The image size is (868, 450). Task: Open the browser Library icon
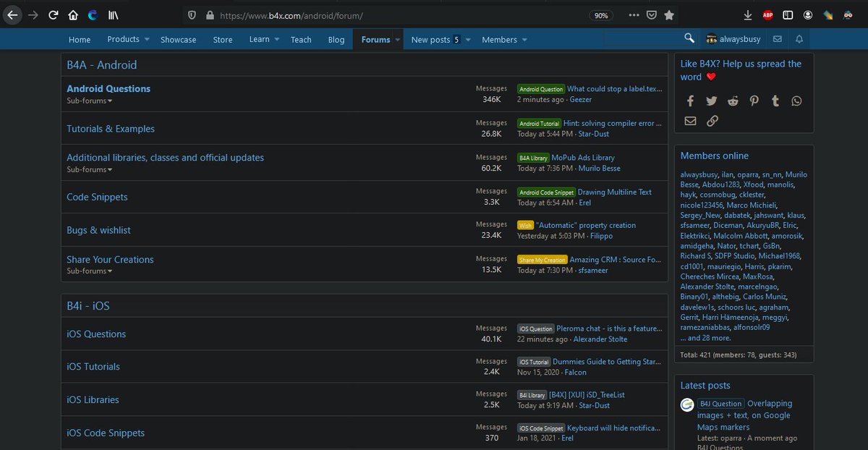coord(113,14)
